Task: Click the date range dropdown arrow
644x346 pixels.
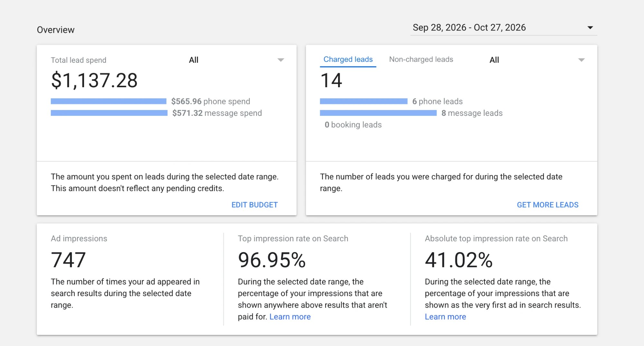Action: coord(590,28)
